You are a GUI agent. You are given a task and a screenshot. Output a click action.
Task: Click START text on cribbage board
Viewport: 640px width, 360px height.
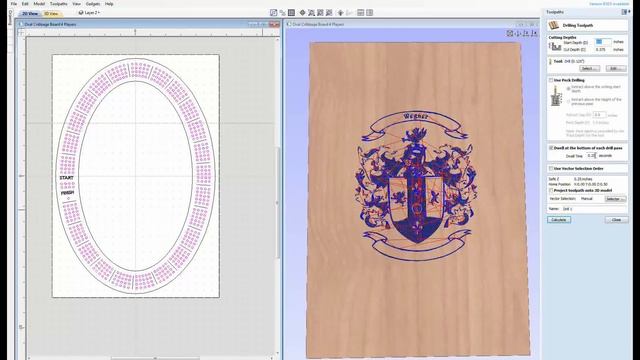click(67, 178)
